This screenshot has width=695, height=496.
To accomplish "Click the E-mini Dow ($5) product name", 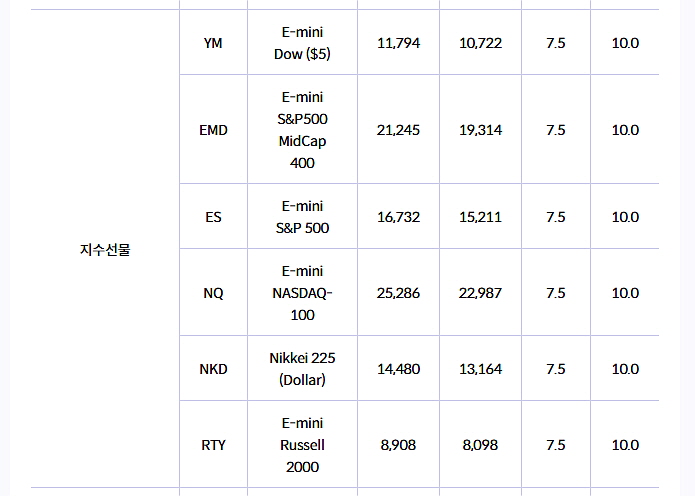I will click(x=302, y=43).
